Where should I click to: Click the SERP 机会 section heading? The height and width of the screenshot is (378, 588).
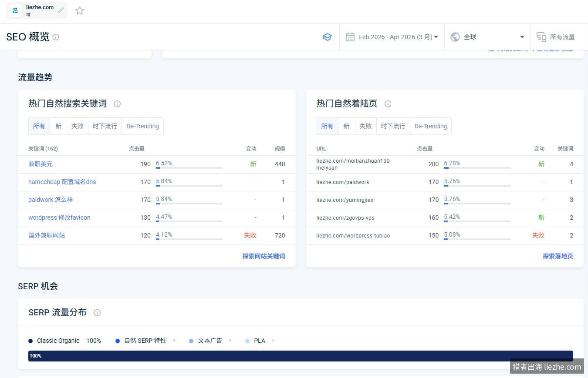(x=38, y=286)
